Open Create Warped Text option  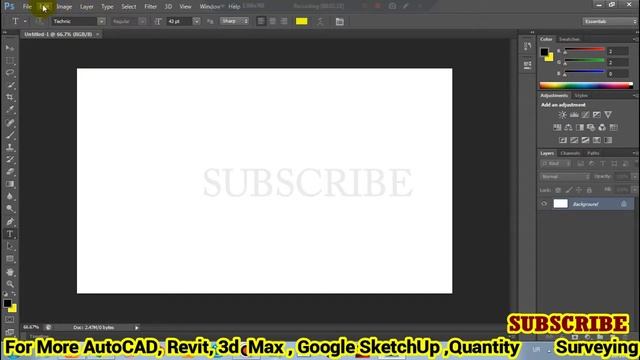[320, 21]
